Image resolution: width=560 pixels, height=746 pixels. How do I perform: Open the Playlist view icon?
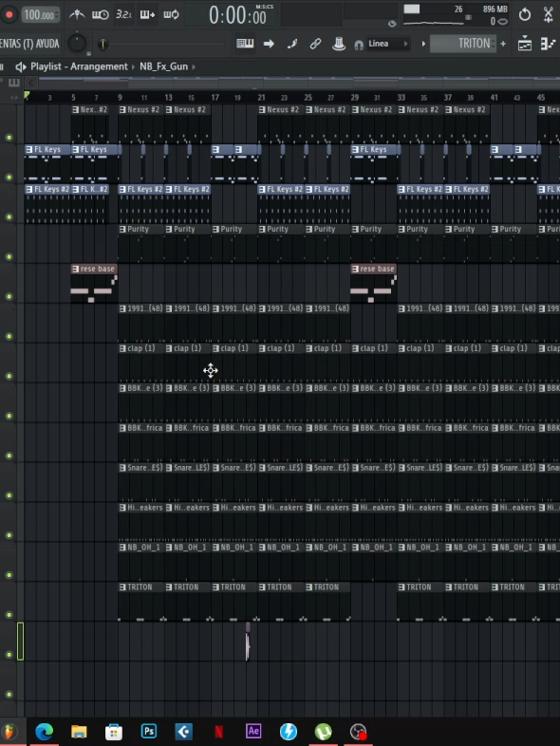click(525, 44)
